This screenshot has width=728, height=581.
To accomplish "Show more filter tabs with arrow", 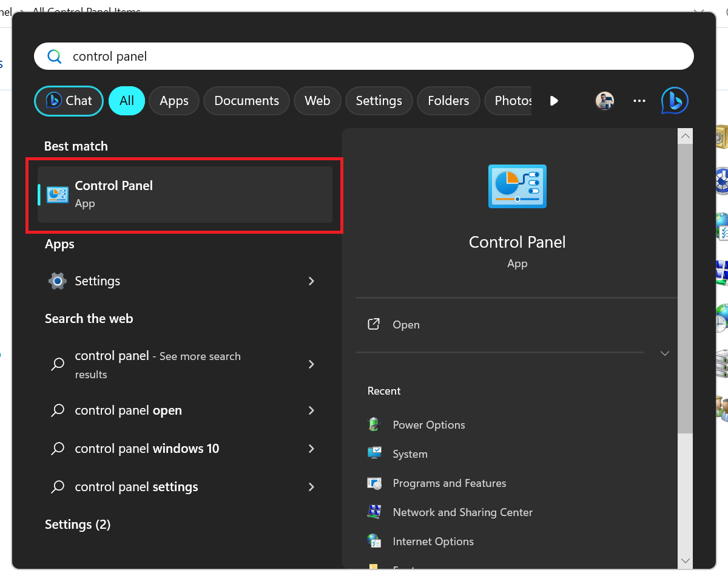I will (553, 101).
